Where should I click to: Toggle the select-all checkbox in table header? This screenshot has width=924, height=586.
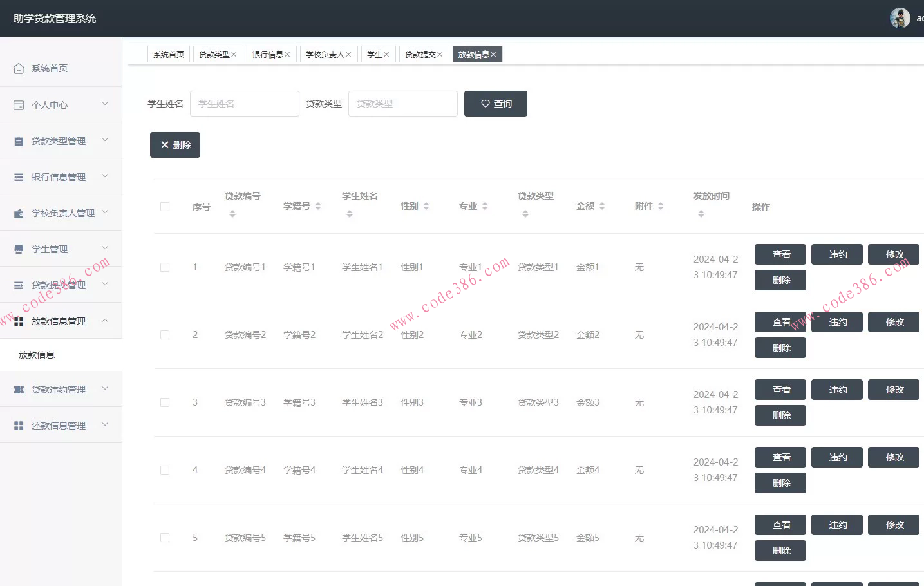pyautogui.click(x=164, y=206)
